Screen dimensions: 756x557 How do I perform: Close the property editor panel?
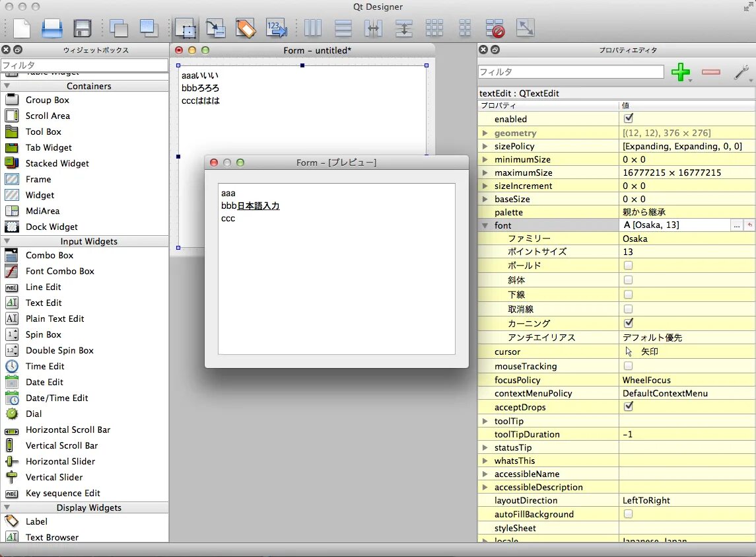point(483,50)
